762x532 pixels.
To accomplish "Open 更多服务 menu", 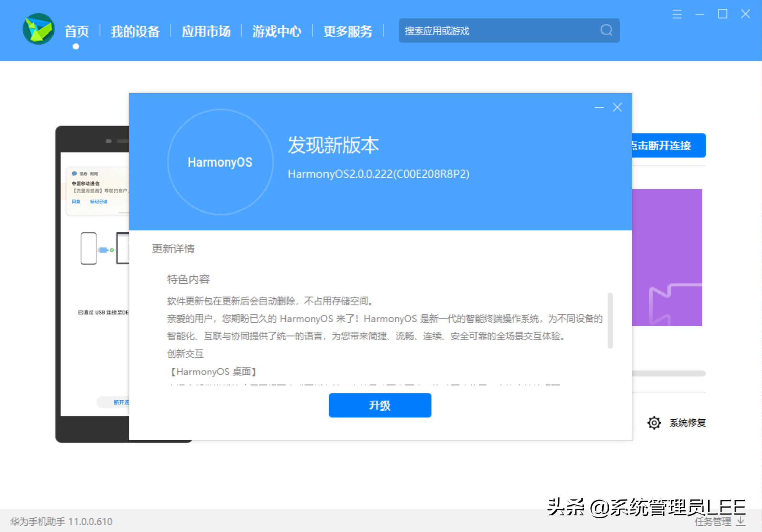I will coord(347,31).
